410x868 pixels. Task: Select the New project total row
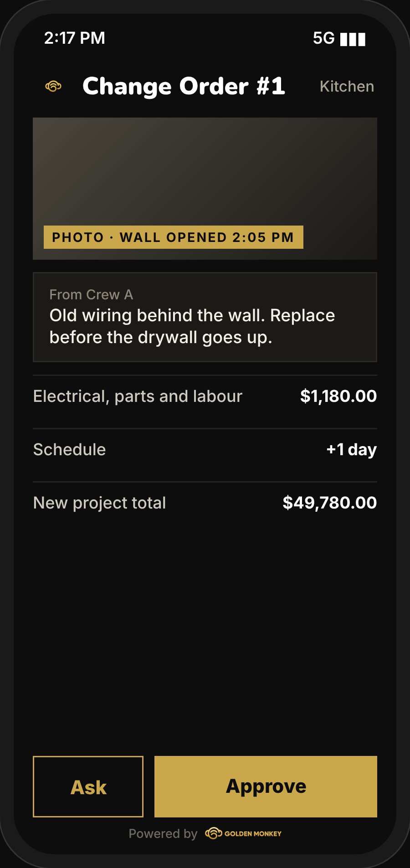pyautogui.click(x=205, y=503)
